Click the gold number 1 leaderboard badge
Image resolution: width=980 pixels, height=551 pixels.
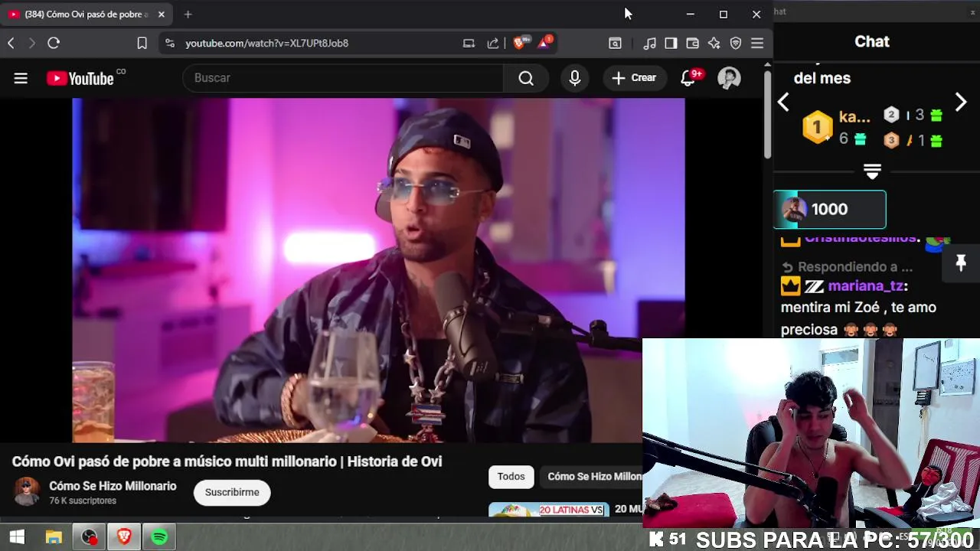pyautogui.click(x=818, y=127)
